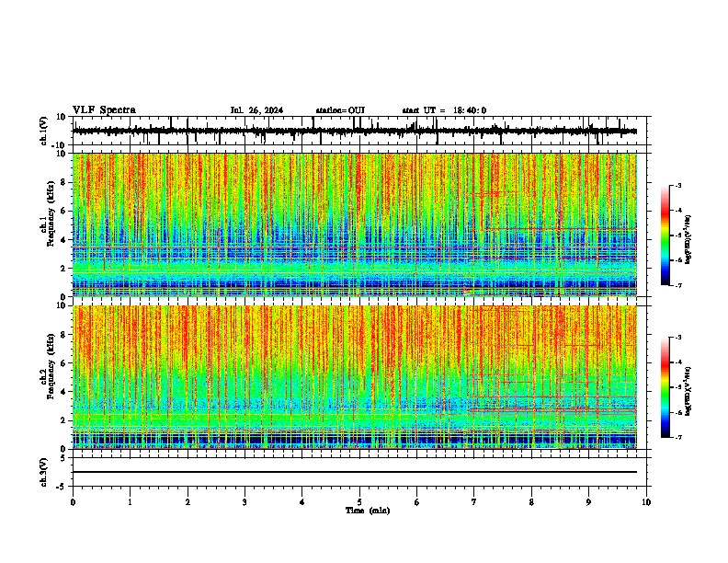The height and width of the screenshot is (563, 728).
Task: Click time-axis tick label "5" below the plots
Action: click(x=359, y=502)
